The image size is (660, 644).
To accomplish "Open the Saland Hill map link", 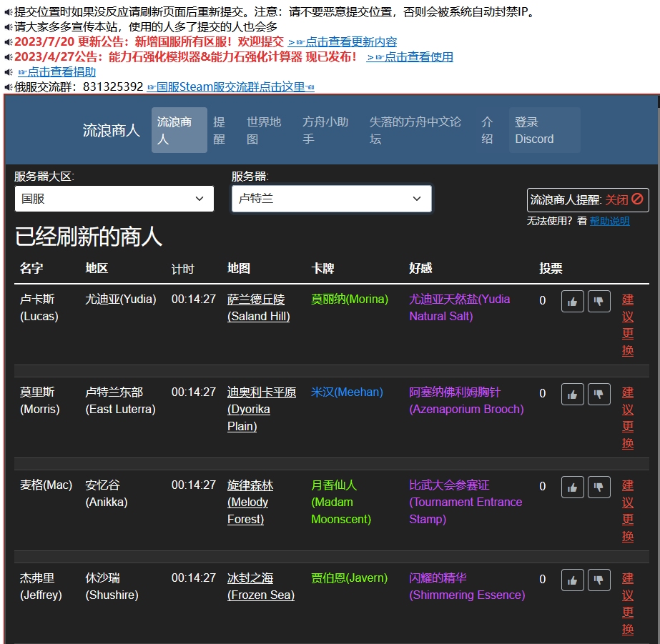I will (x=258, y=307).
